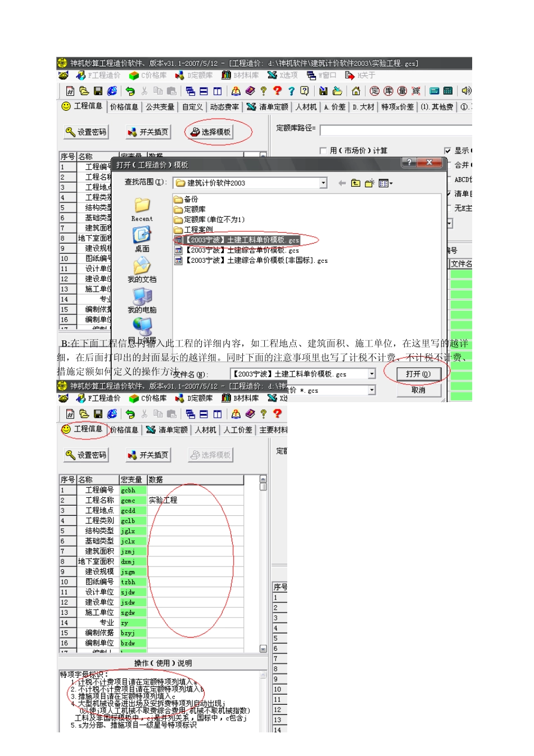Click the 设置密码 button in lower window
This screenshot has width=534, height=756.
(x=86, y=455)
